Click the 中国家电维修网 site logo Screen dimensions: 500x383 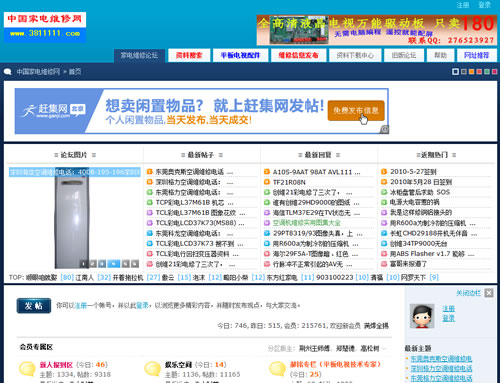[x=45, y=27]
